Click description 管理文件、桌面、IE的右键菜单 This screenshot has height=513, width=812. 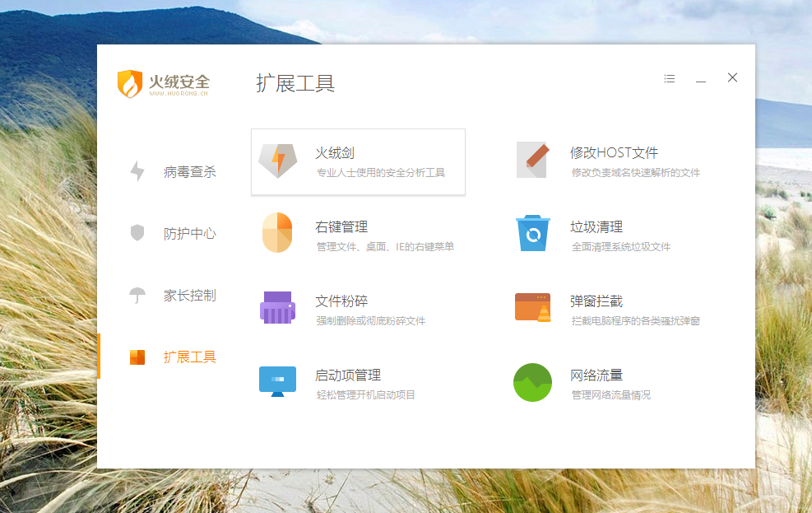click(385, 247)
